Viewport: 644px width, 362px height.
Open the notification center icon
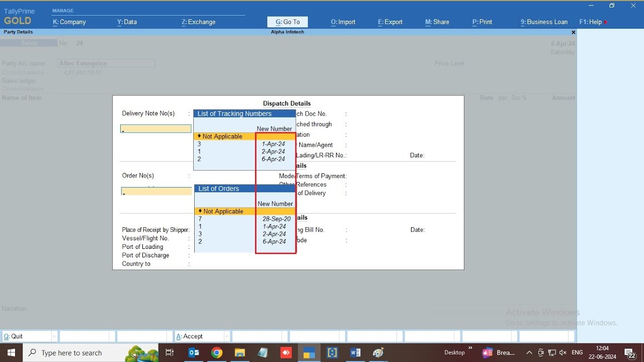coord(630,352)
